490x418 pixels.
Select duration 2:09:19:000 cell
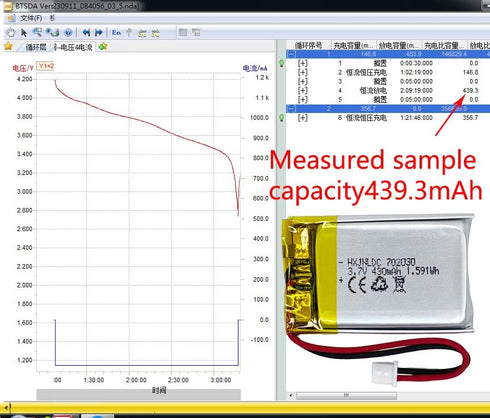pyautogui.click(x=416, y=90)
